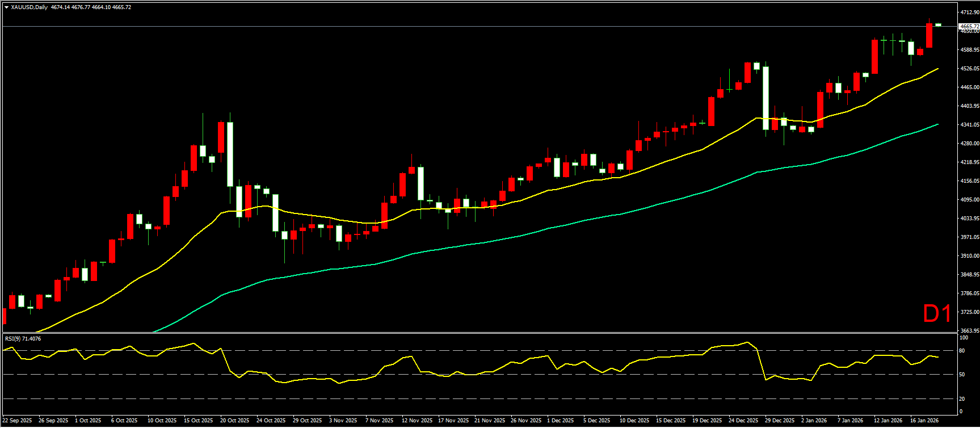
Task: Click the 20 Oct 2025 date marker
Action: click(x=235, y=421)
